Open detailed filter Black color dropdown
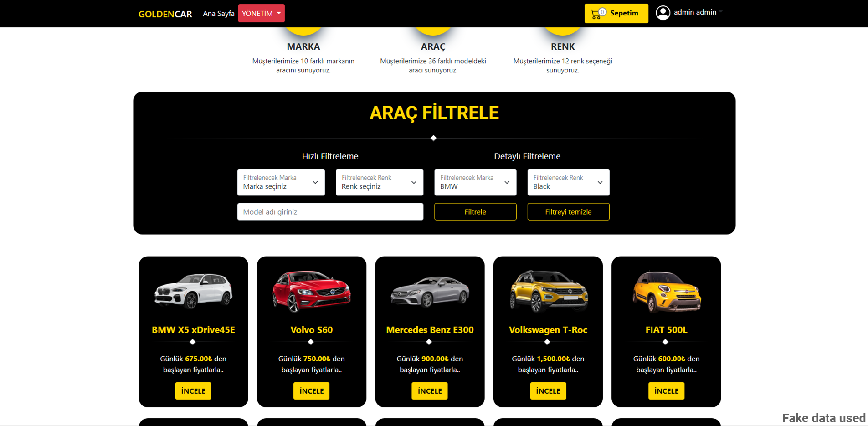Image resolution: width=868 pixels, height=426 pixels. [x=568, y=182]
